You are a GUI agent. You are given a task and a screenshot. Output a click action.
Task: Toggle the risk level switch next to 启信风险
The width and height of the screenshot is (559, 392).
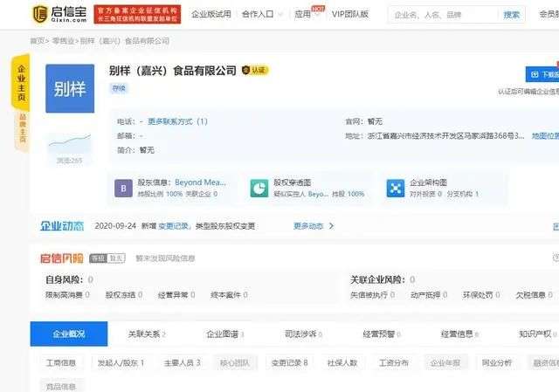pos(107,258)
